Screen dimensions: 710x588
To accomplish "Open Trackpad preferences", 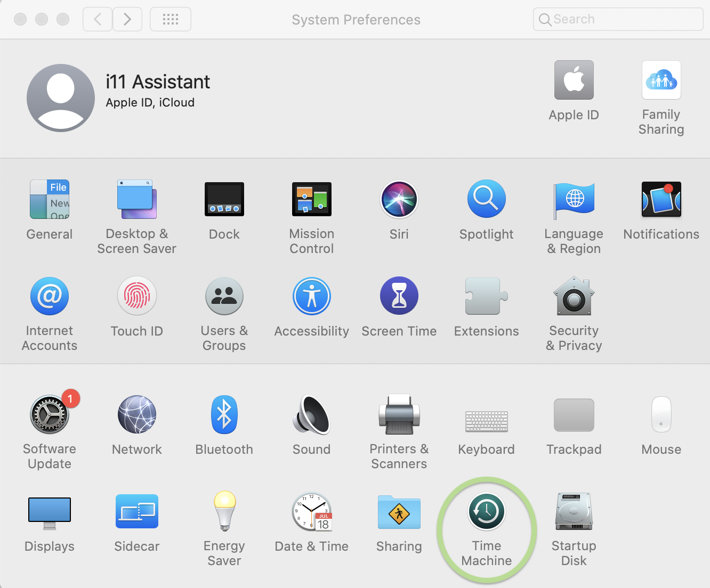I will point(574,414).
